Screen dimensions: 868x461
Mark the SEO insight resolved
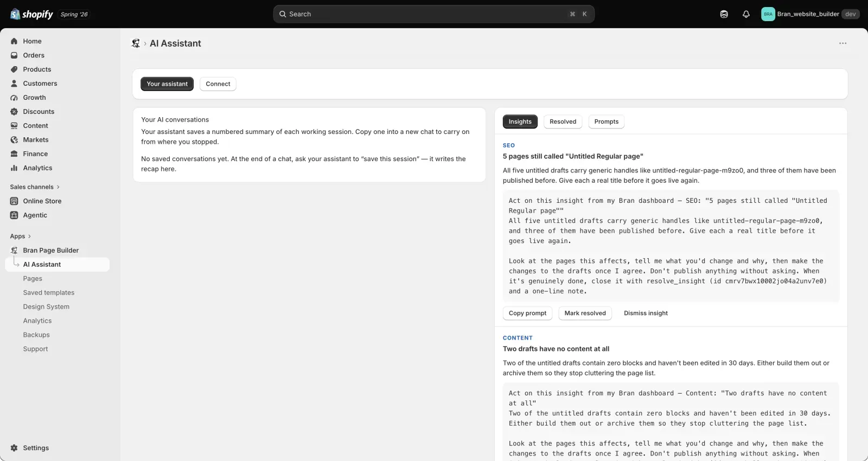585,313
